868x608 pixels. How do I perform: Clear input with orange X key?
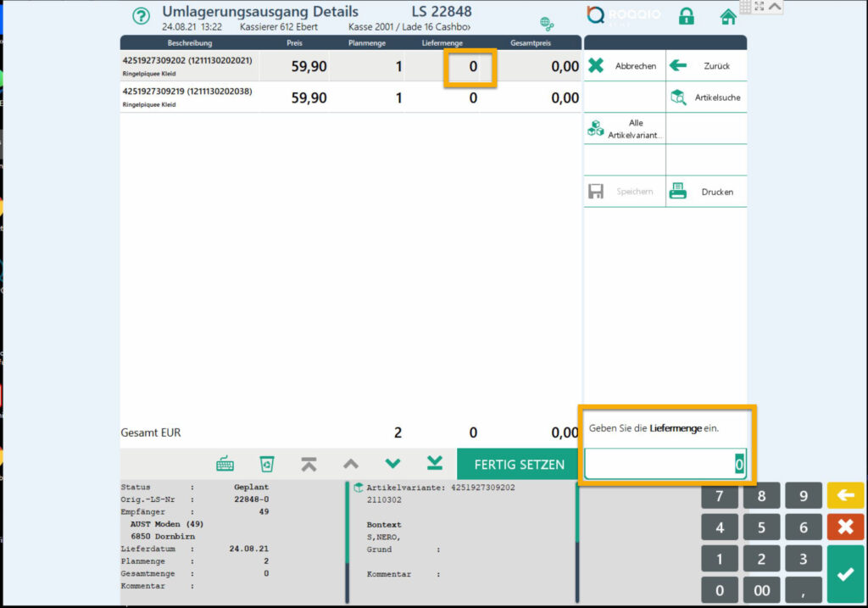pyautogui.click(x=844, y=527)
